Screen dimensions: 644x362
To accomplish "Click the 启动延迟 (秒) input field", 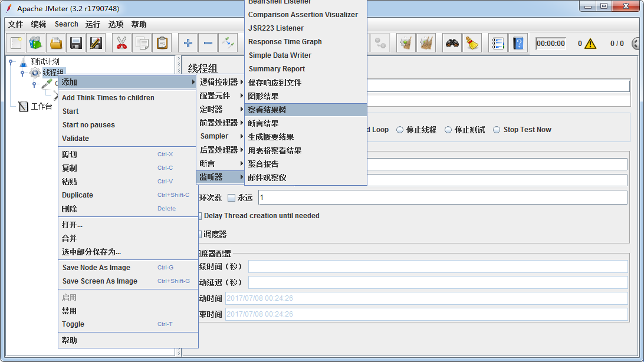I will [x=438, y=282].
